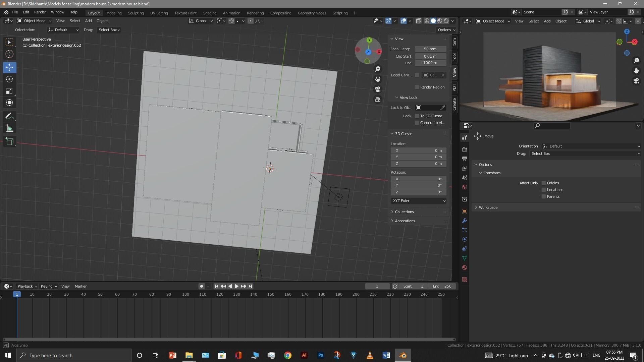Select the Rotate tool in left toolbar
644x362 pixels.
9,79
